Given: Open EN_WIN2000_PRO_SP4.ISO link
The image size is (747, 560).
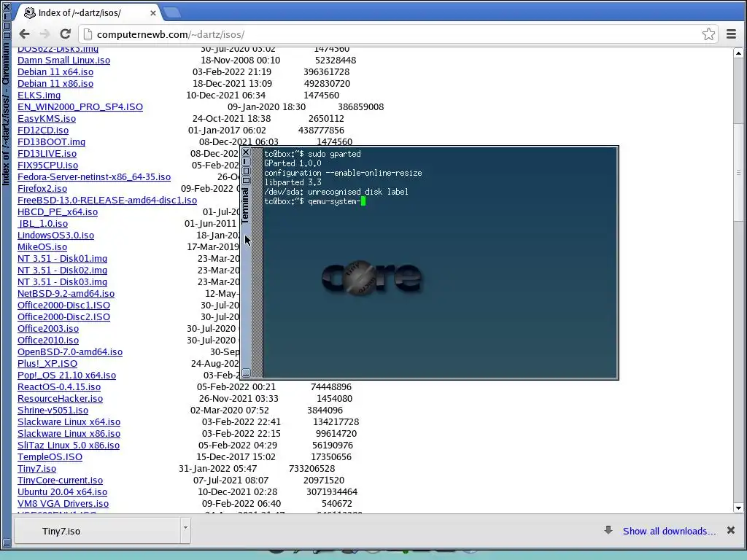Looking at the screenshot, I should click(80, 107).
